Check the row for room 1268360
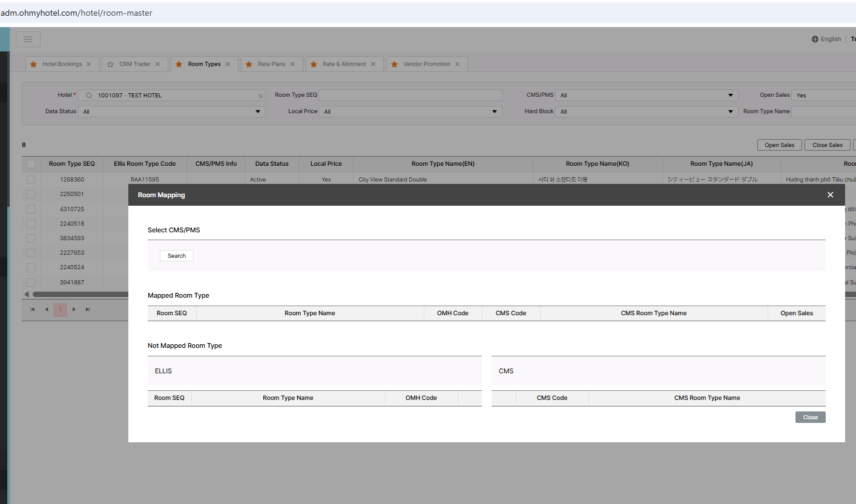Viewport: 856px width, 504px height. click(x=31, y=180)
